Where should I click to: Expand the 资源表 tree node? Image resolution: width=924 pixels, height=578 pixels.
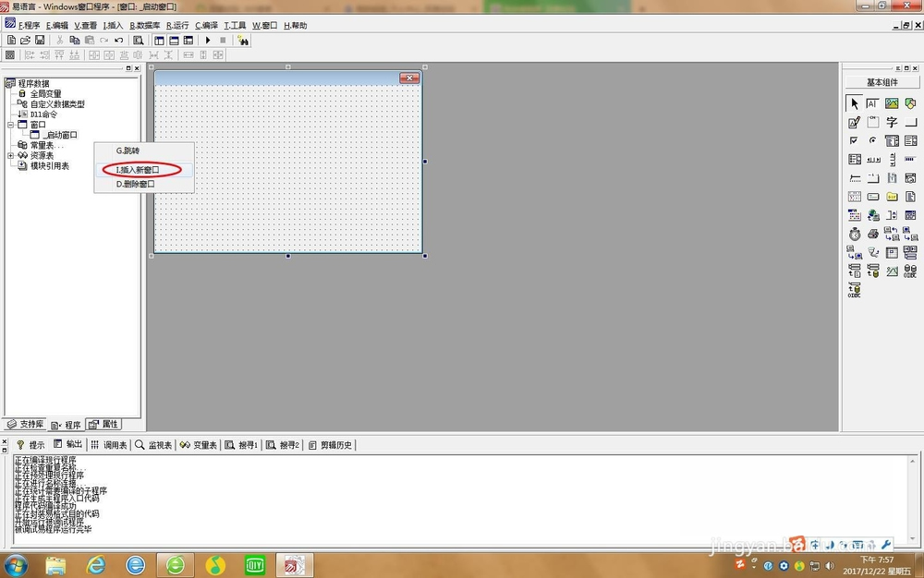click(x=10, y=155)
